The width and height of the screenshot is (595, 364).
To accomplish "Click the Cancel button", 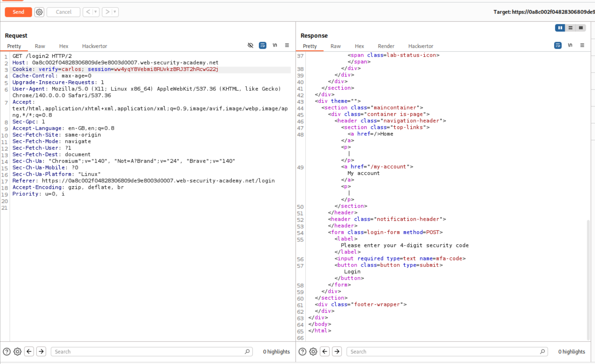I will (x=63, y=12).
